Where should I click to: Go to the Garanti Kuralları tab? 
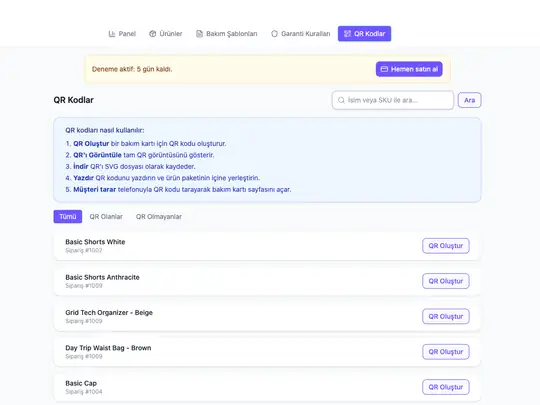(300, 34)
